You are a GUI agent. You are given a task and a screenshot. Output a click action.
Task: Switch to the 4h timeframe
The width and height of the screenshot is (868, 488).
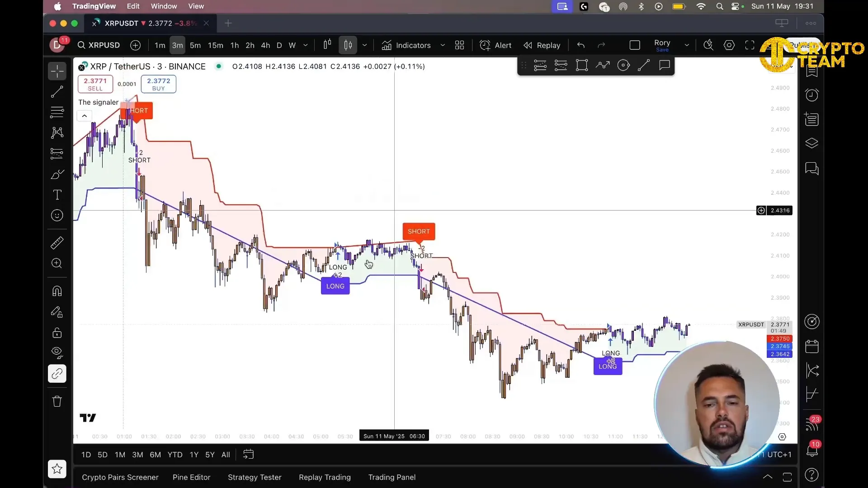tap(265, 45)
